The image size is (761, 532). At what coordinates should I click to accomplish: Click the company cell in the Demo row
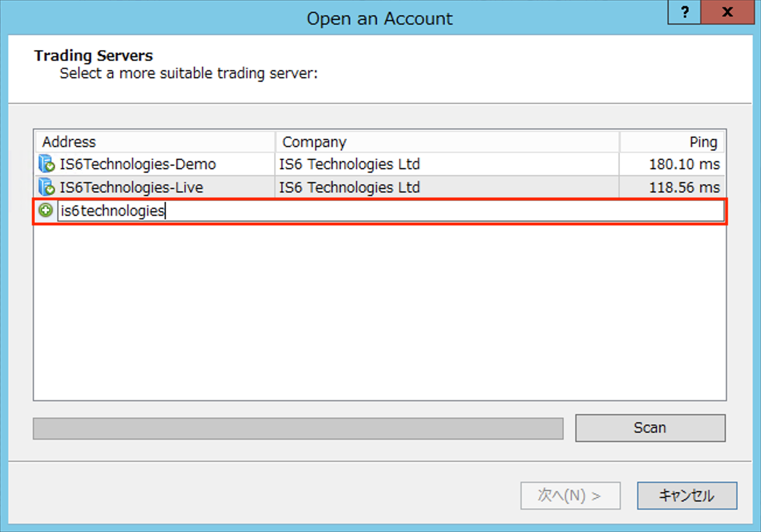(x=349, y=164)
